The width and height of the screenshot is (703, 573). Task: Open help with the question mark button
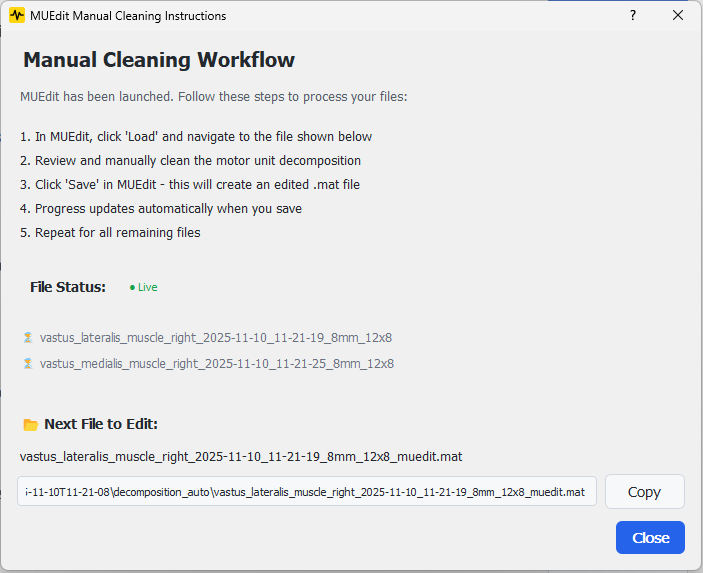(632, 16)
